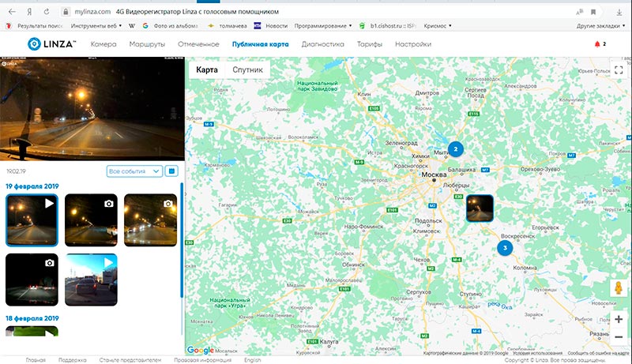Toggle the map fullscreen view icon

click(x=619, y=70)
